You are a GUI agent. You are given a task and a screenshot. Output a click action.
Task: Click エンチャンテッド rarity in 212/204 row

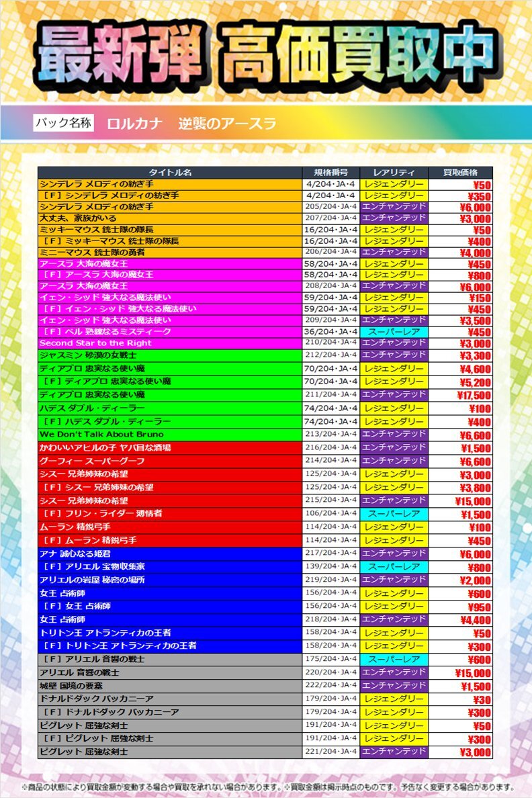[x=394, y=355]
